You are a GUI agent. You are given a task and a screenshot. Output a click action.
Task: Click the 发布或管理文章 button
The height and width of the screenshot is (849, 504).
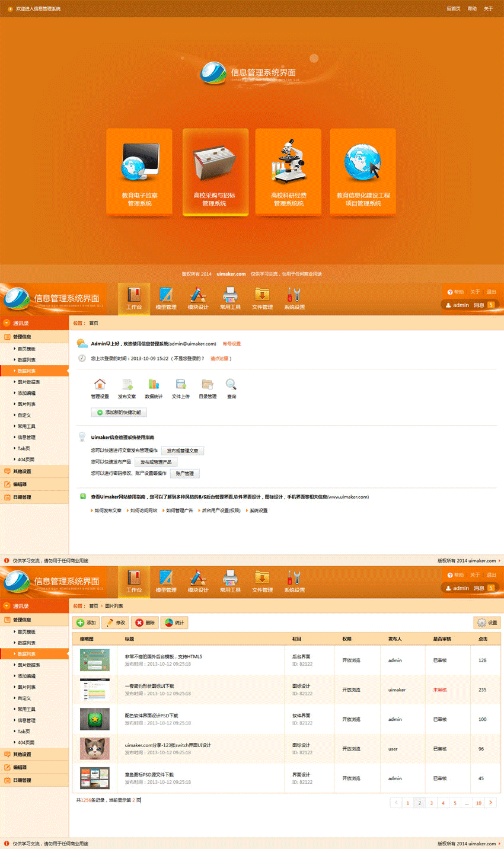pyautogui.click(x=183, y=451)
